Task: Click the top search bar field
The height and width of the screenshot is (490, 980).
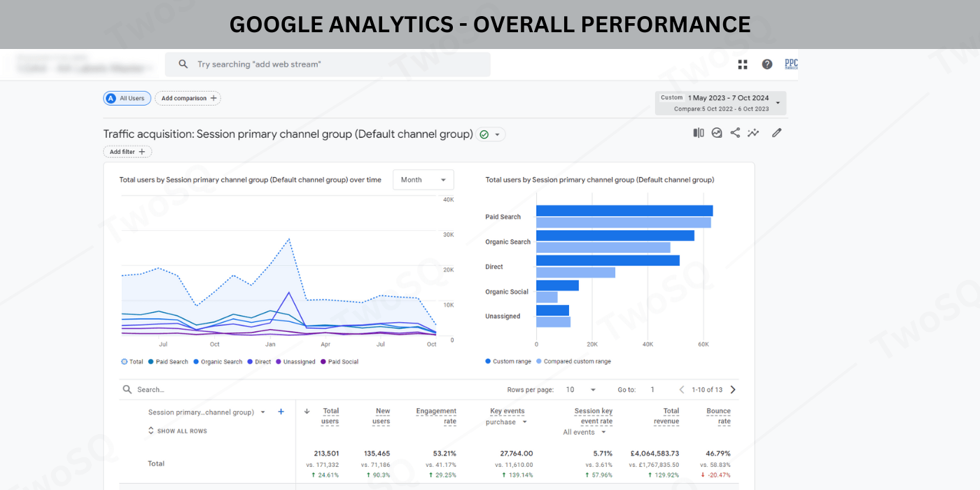Action: (328, 64)
